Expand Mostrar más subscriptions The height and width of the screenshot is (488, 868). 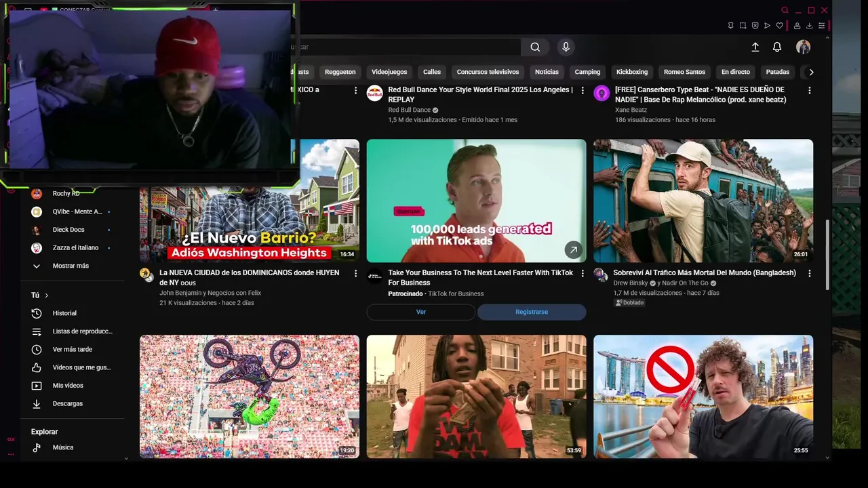pyautogui.click(x=72, y=266)
